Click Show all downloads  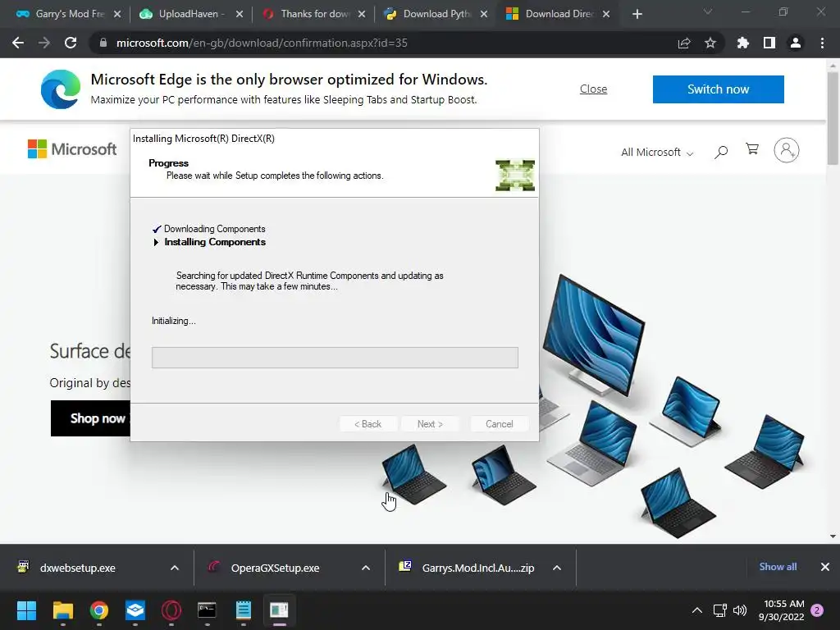click(x=778, y=567)
